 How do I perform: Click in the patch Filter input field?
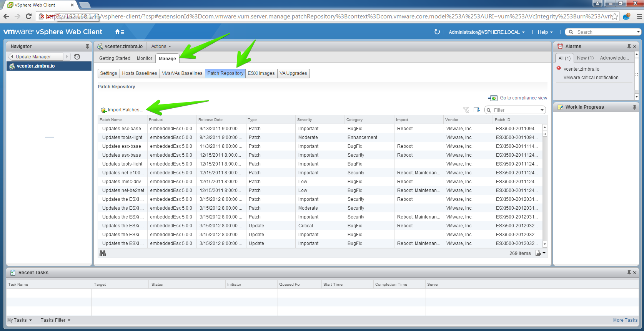click(516, 110)
